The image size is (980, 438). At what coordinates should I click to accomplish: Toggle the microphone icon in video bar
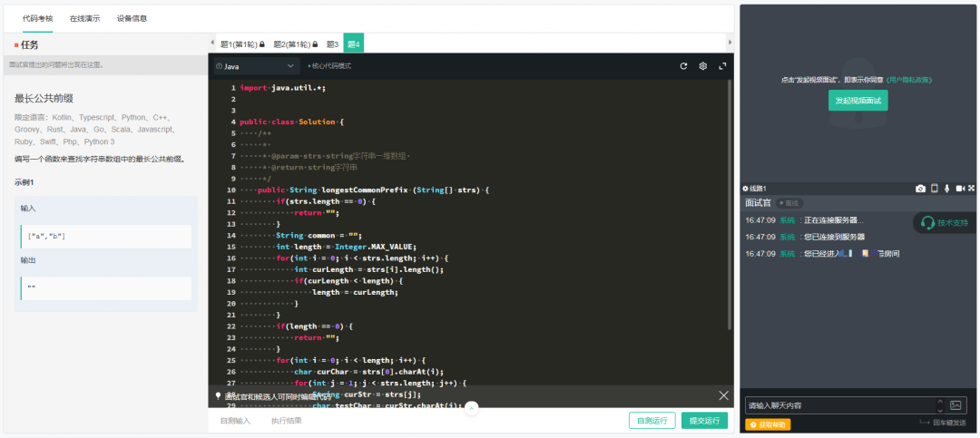947,189
